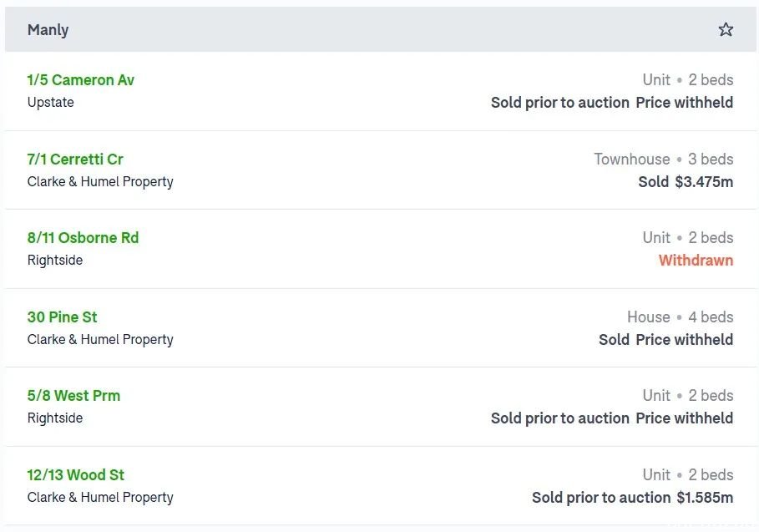Image resolution: width=759 pixels, height=532 pixels.
Task: Click the Sold $3.475m result
Action: [x=686, y=182]
